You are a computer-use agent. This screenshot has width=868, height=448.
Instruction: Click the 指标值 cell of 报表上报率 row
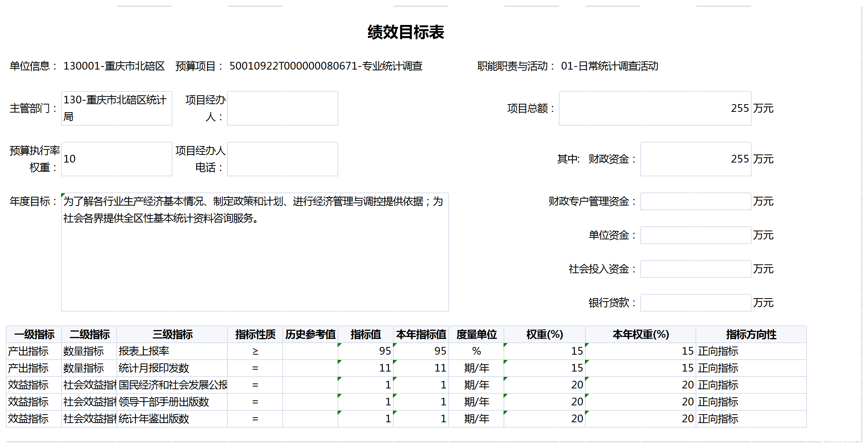click(366, 351)
